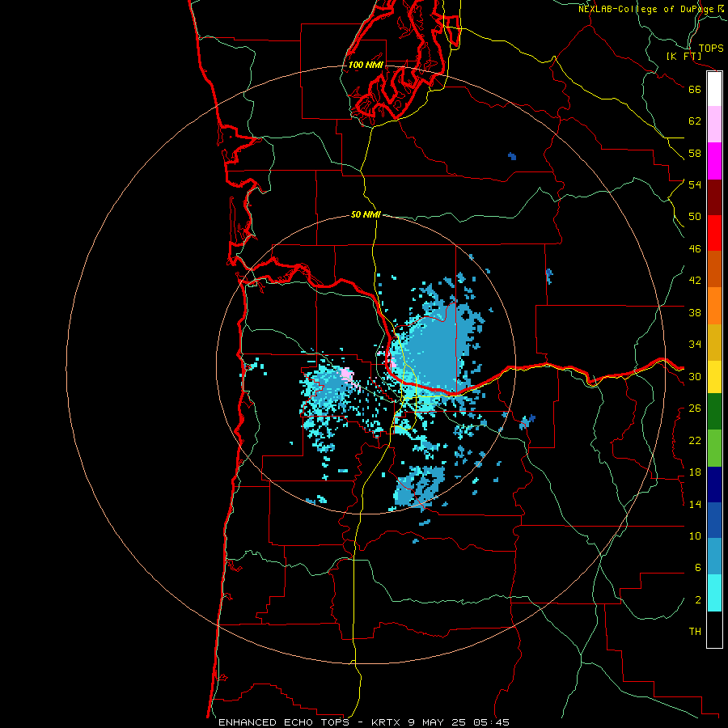Click the black TH threshold swatch
This screenshot has height=728, width=728.
714,629
